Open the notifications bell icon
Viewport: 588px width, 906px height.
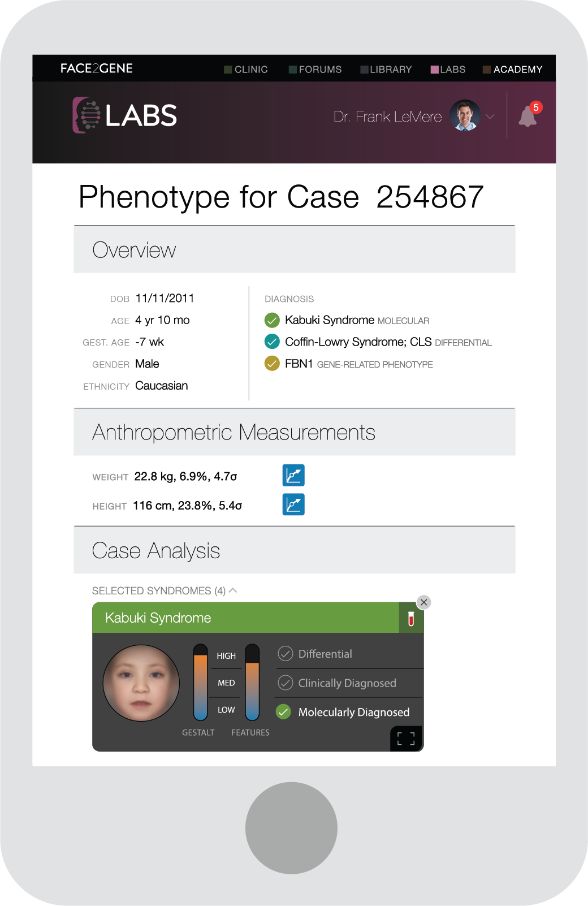pyautogui.click(x=528, y=115)
